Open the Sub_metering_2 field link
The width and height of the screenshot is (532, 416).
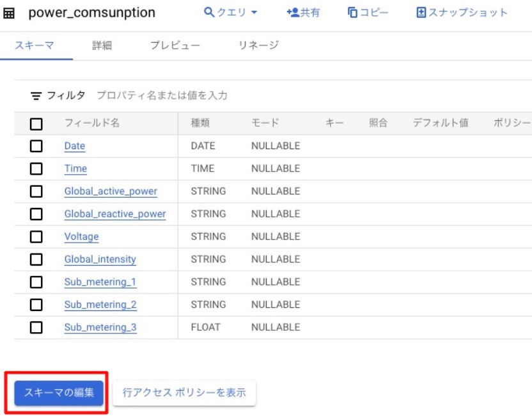pyautogui.click(x=100, y=305)
